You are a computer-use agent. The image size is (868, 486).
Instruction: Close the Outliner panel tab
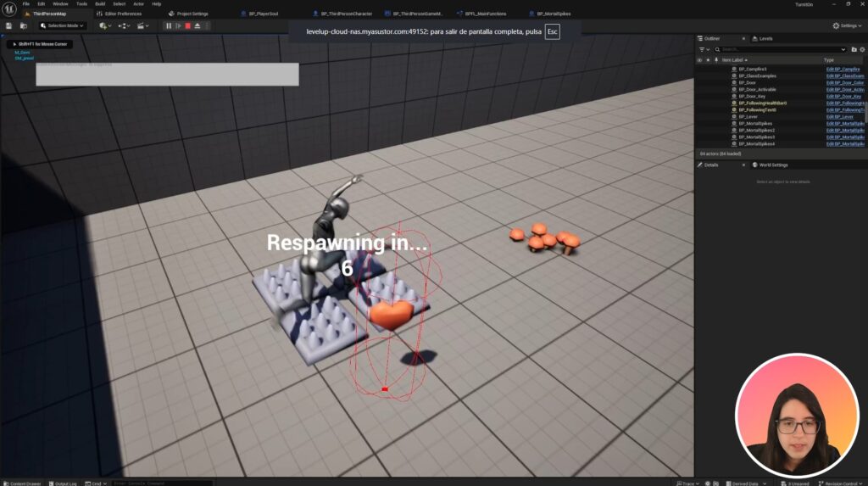pyautogui.click(x=743, y=39)
